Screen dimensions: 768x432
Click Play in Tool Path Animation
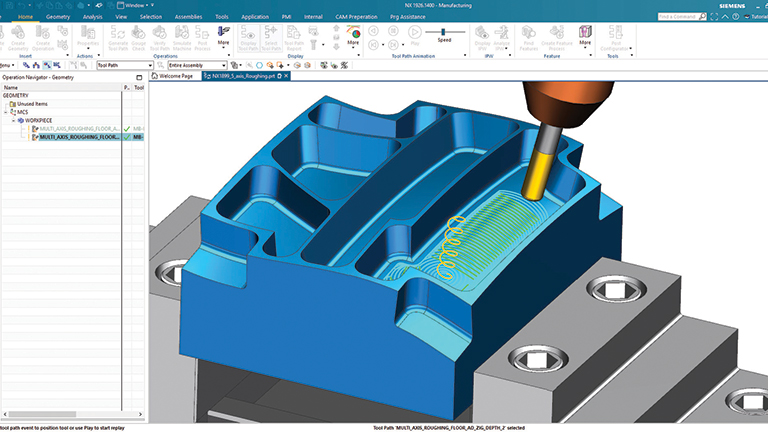pos(415,35)
